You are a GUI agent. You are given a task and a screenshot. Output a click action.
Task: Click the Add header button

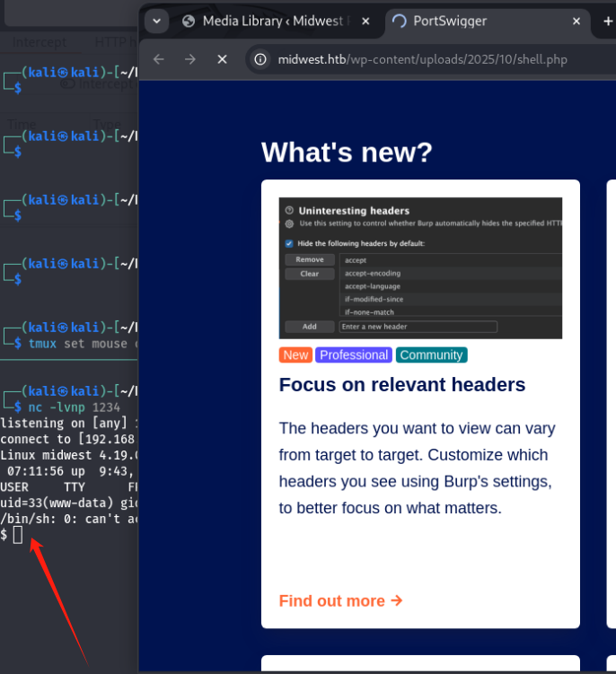pos(310,327)
